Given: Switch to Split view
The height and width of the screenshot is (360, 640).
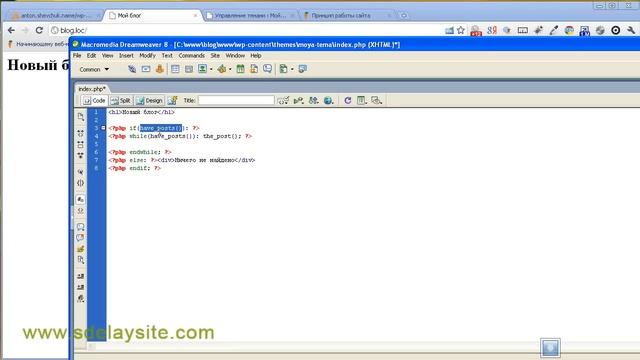Looking at the screenshot, I should (121, 100).
